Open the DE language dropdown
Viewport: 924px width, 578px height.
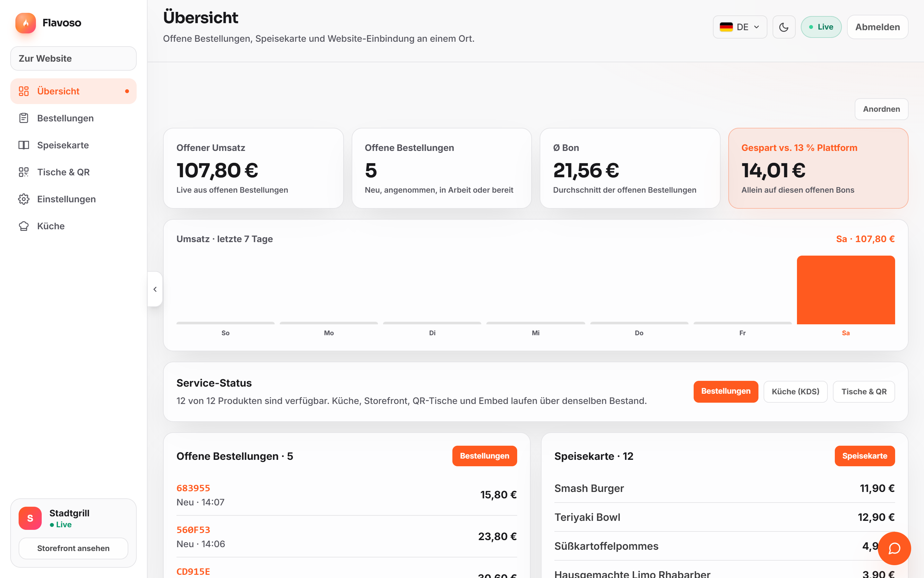(740, 27)
